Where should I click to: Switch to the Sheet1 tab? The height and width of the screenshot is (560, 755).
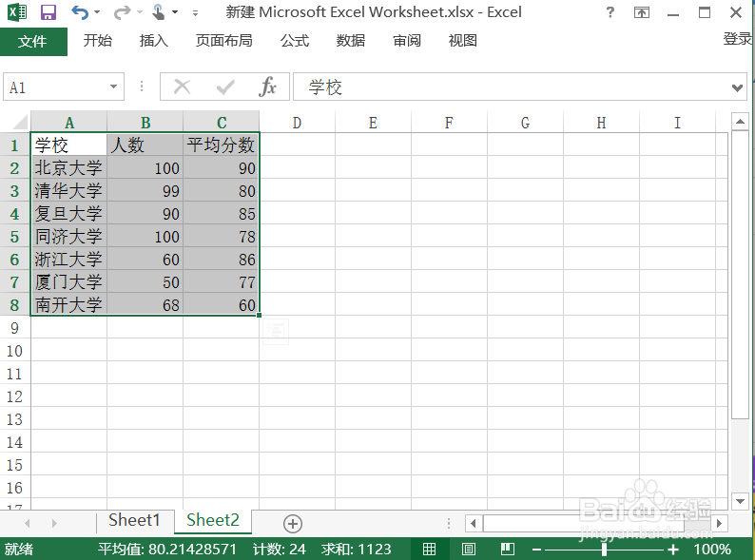point(134,520)
